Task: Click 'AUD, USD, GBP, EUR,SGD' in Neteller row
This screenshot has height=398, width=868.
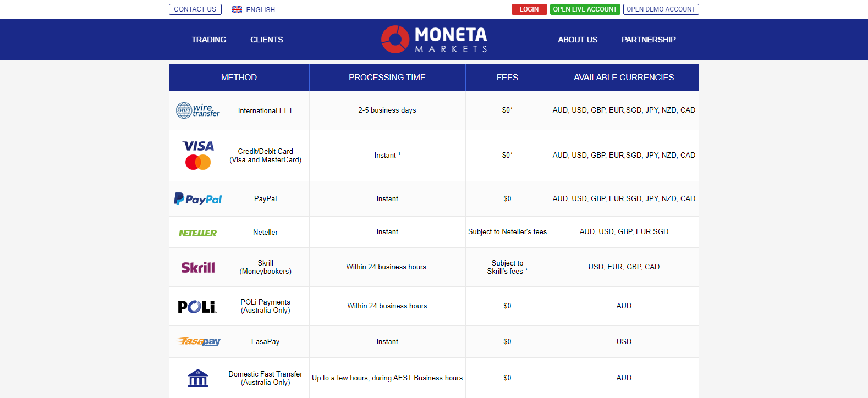Action: tap(624, 232)
